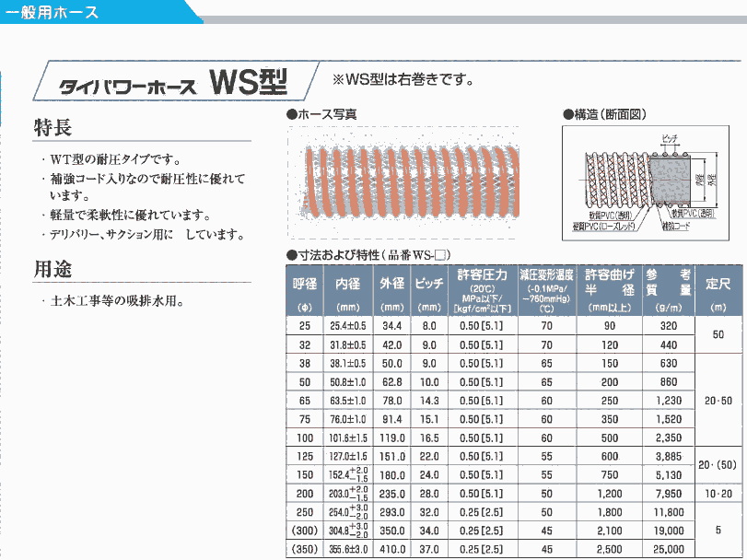Click the 用途 heading
Screen dimensions: 747x560
[x=53, y=269]
